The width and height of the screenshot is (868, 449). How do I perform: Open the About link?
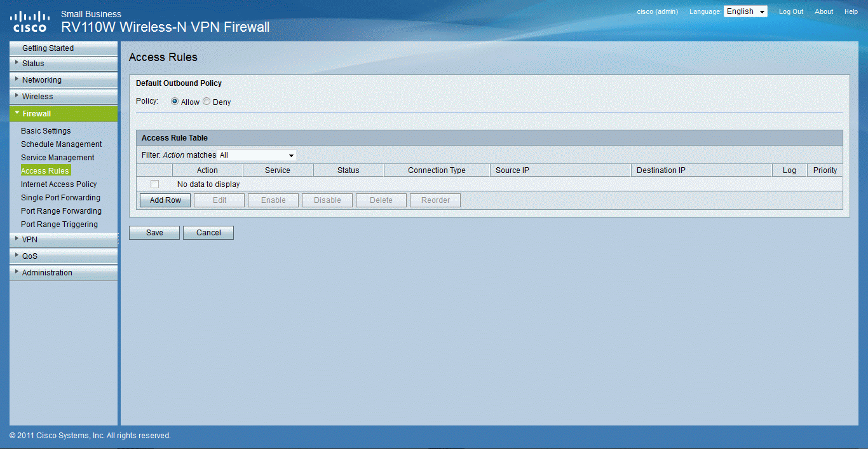pos(824,12)
